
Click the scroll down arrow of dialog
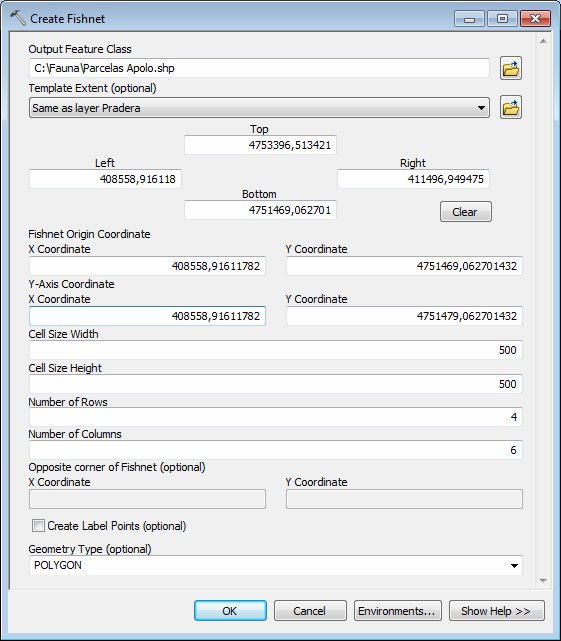(543, 580)
